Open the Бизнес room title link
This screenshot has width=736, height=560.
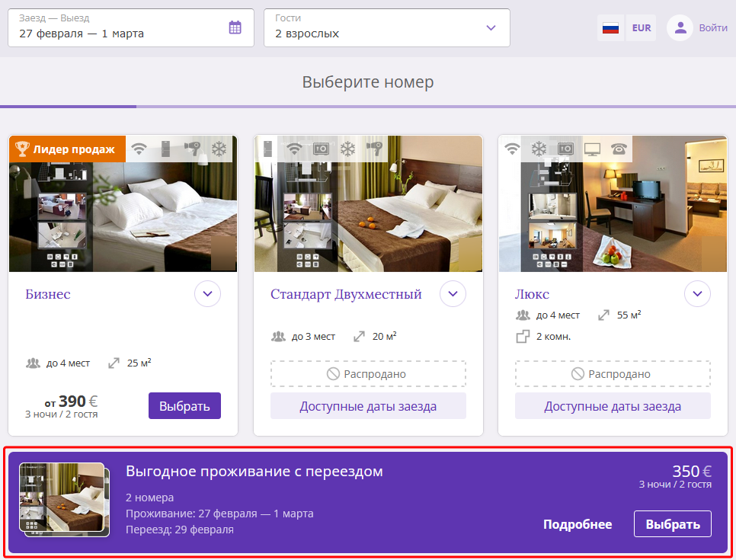pyautogui.click(x=48, y=294)
